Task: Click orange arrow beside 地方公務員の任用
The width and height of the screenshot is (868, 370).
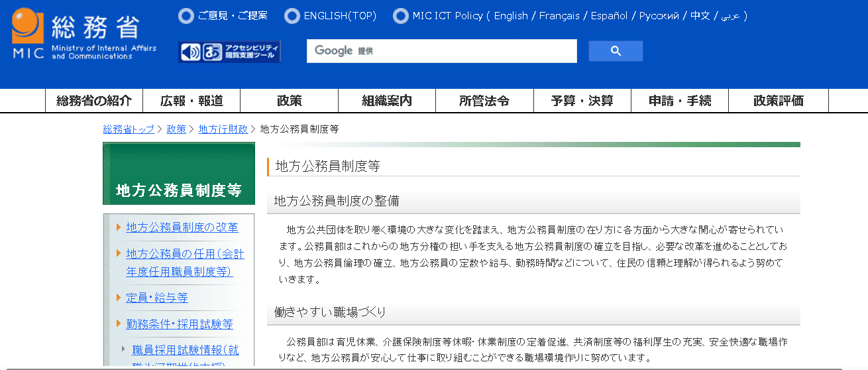Action: tap(119, 253)
